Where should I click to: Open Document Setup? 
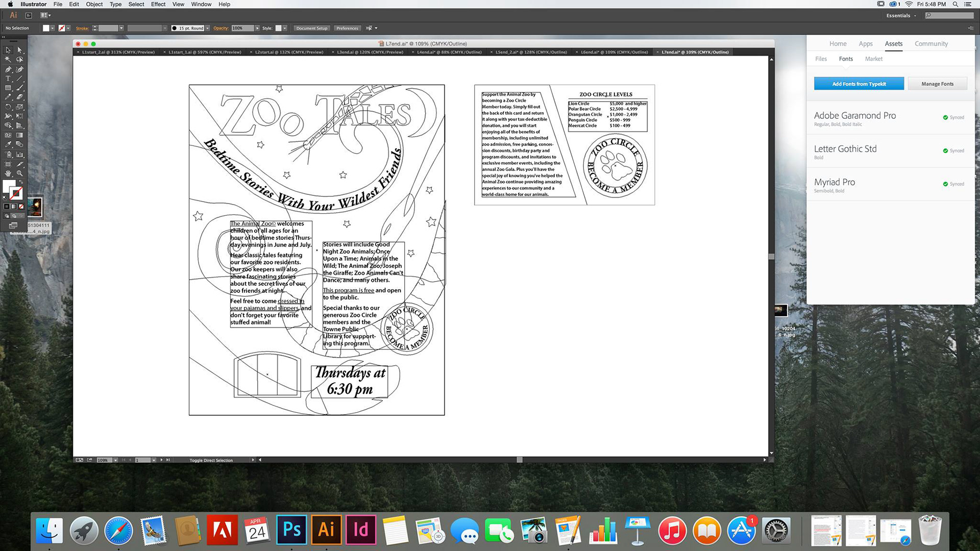(311, 28)
